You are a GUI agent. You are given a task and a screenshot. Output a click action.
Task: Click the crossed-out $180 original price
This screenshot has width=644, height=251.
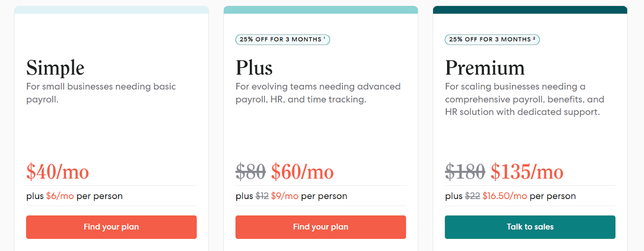click(x=465, y=172)
